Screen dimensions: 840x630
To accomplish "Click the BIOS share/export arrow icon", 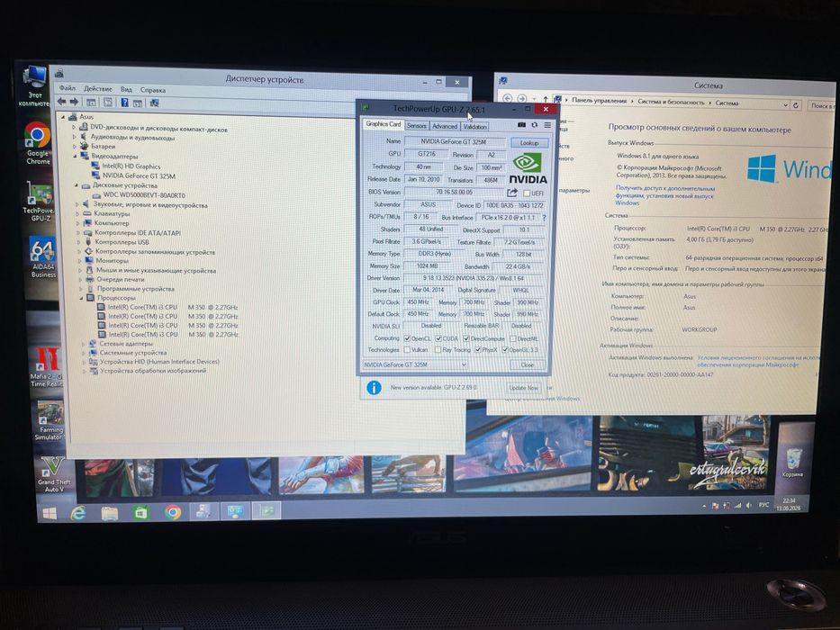I will click(512, 193).
